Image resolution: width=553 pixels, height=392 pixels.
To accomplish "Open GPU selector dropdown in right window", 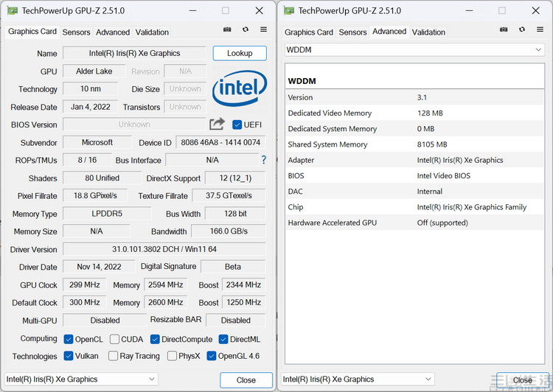I will [x=358, y=379].
